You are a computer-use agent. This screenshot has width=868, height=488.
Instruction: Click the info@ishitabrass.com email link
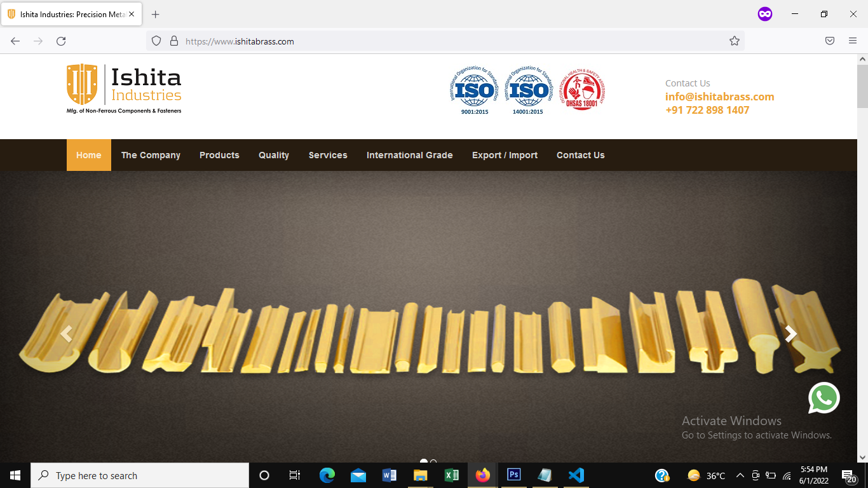pyautogui.click(x=720, y=97)
